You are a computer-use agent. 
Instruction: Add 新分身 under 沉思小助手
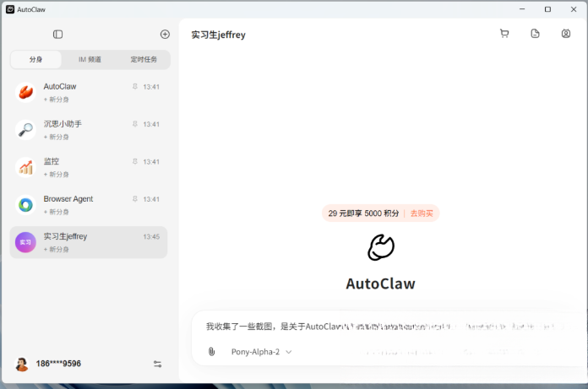(57, 137)
